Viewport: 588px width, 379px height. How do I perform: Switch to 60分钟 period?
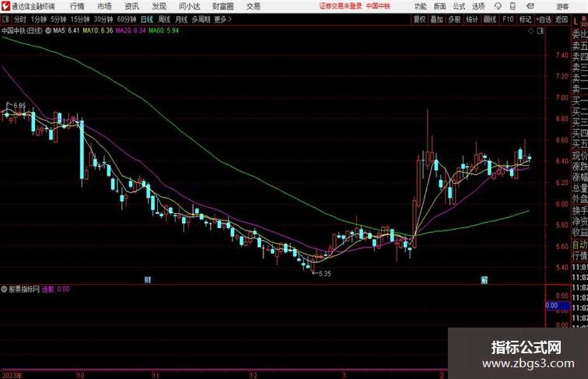pos(126,19)
